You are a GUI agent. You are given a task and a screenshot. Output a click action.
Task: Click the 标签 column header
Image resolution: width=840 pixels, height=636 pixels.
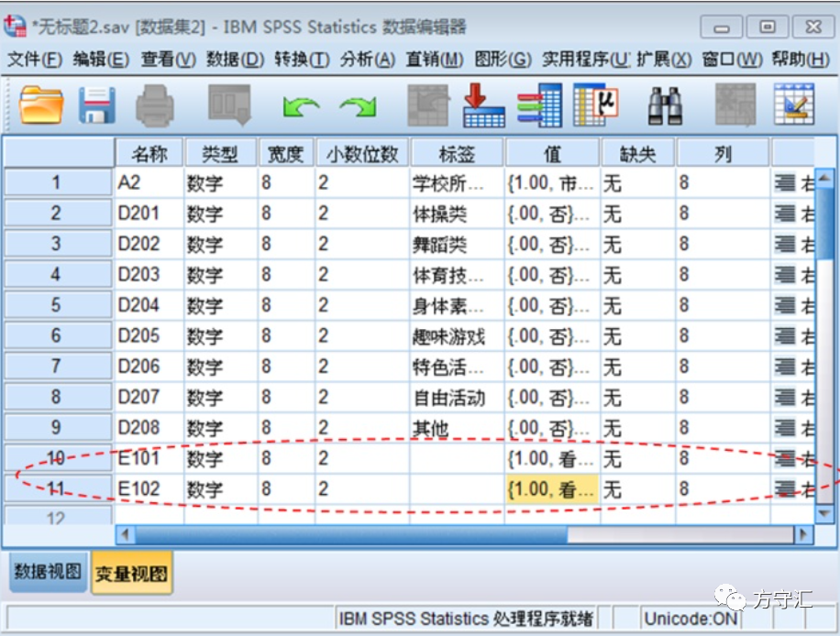[457, 154]
